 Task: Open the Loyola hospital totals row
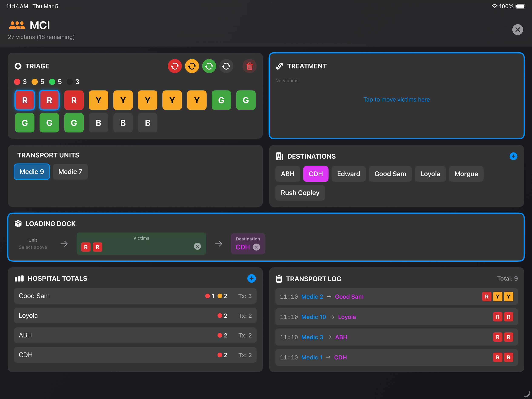tap(135, 316)
